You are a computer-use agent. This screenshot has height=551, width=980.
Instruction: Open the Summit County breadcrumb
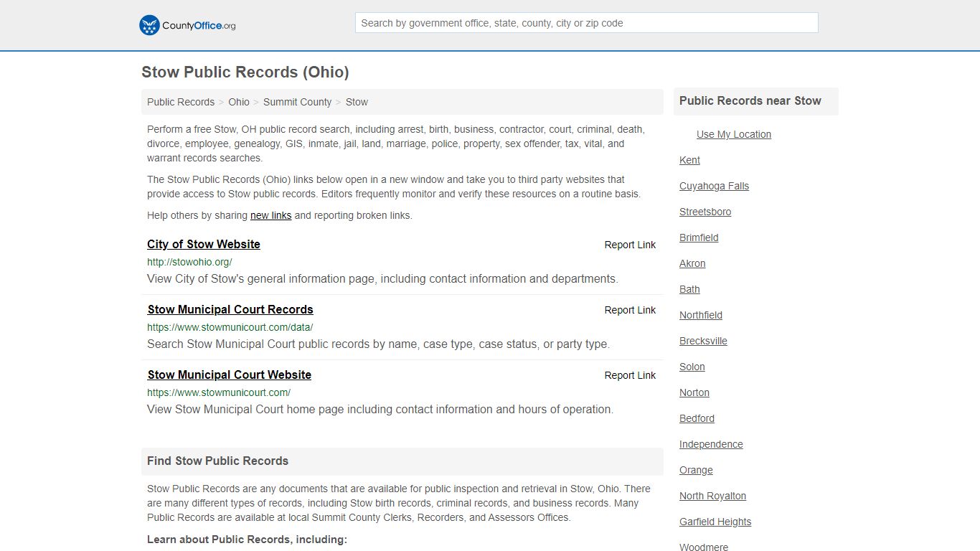tap(297, 102)
